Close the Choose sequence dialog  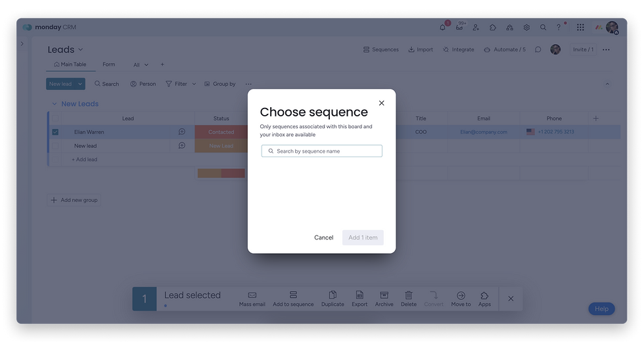pyautogui.click(x=382, y=103)
